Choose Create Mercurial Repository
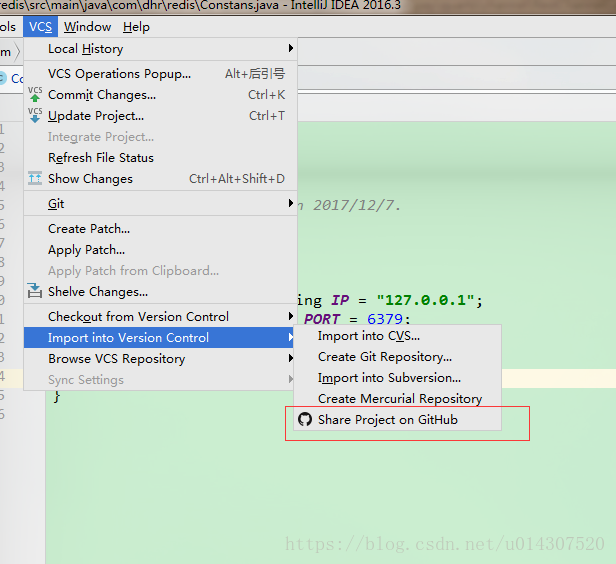This screenshot has width=616, height=564. click(397, 399)
